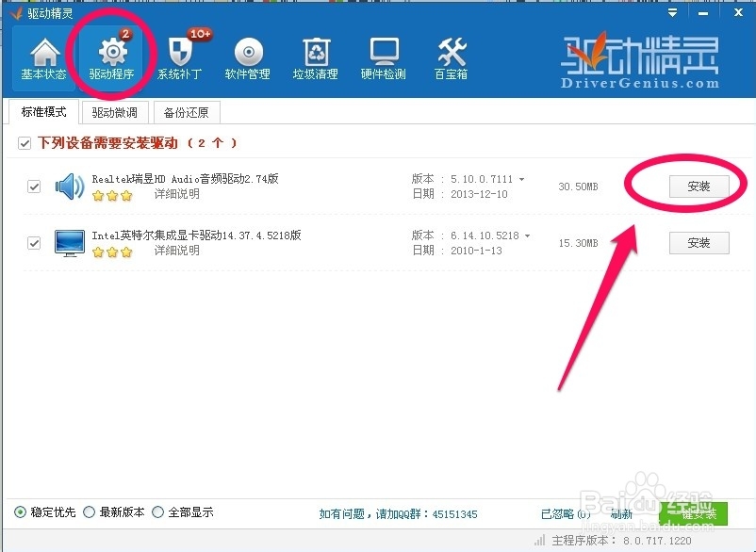The height and width of the screenshot is (552, 756).
Task: Open the 基本状态 (Basic Status) panel
Action: [42, 58]
